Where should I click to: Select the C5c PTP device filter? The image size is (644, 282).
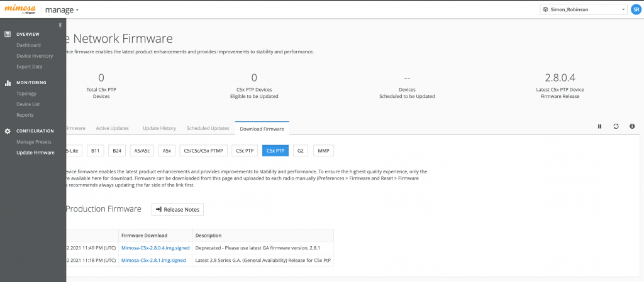click(x=245, y=151)
